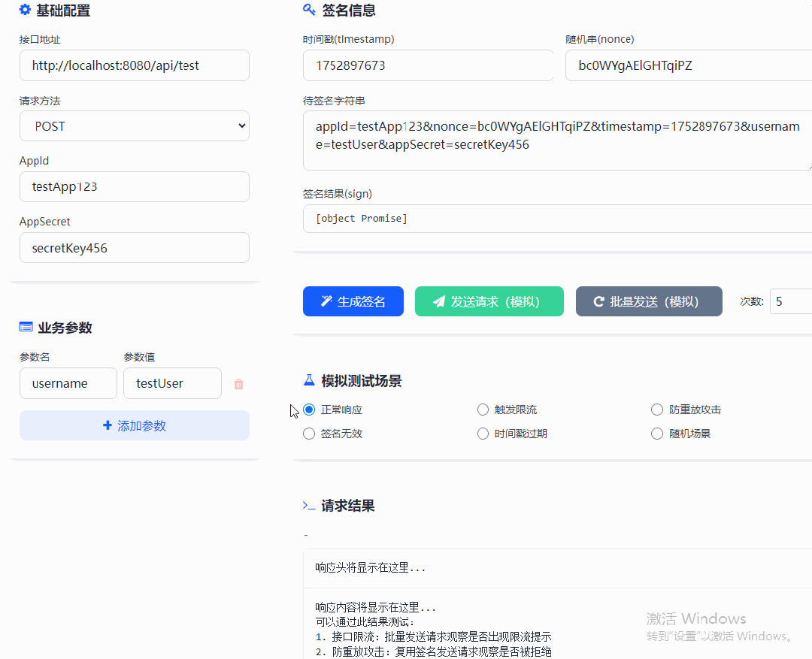Select the 随机场景 option
Screen dimensions: 812x659
[x=656, y=434]
